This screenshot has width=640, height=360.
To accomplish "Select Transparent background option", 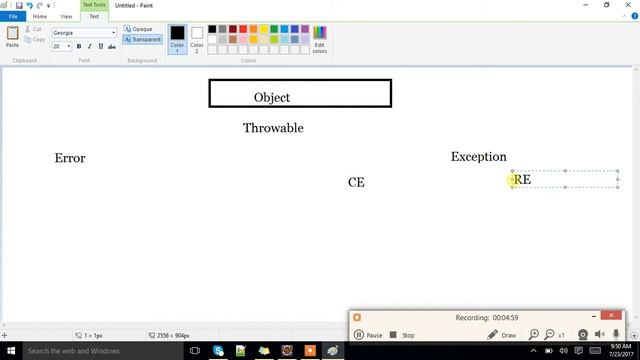I will click(x=142, y=39).
